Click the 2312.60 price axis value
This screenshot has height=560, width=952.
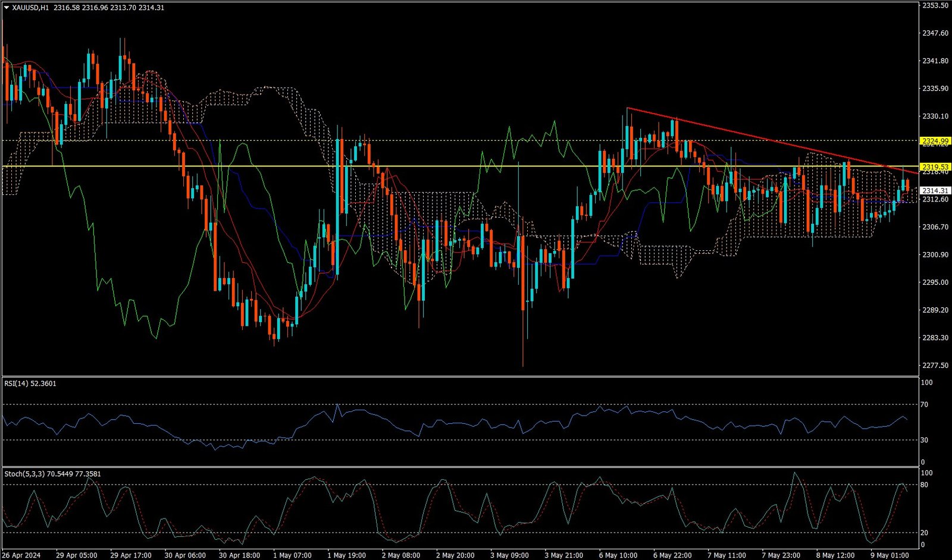click(x=935, y=199)
